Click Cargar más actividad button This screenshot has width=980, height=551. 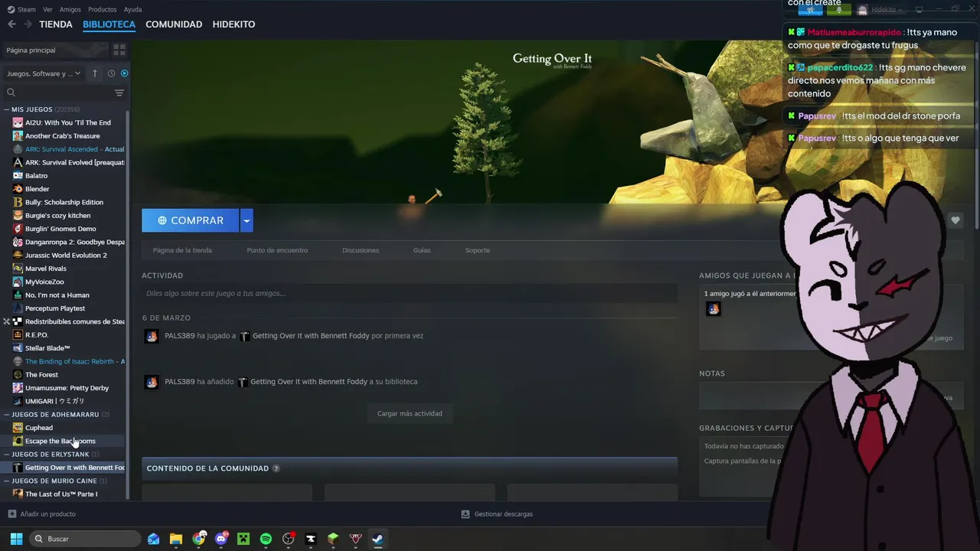(410, 413)
